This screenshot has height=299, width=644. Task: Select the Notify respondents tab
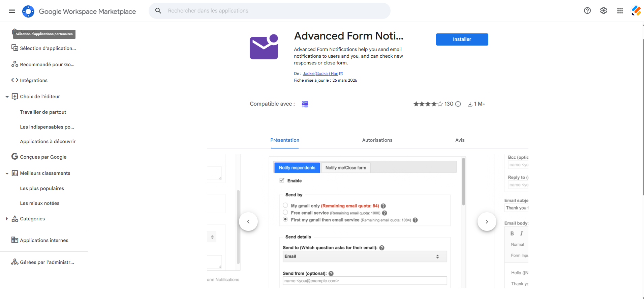pos(297,168)
